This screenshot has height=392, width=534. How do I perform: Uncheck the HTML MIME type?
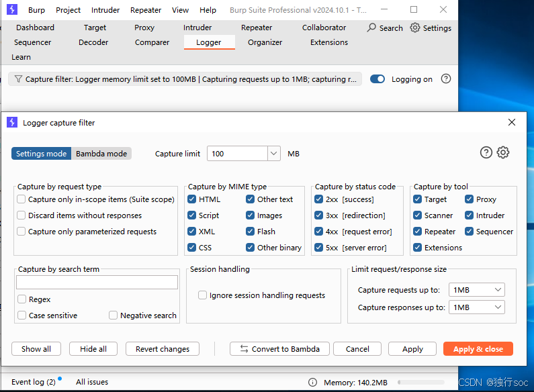[191, 199]
